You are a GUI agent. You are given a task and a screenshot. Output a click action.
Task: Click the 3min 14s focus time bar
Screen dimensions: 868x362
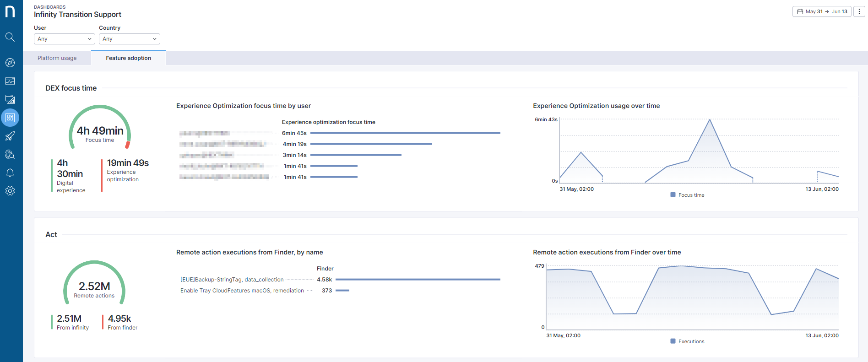point(356,155)
